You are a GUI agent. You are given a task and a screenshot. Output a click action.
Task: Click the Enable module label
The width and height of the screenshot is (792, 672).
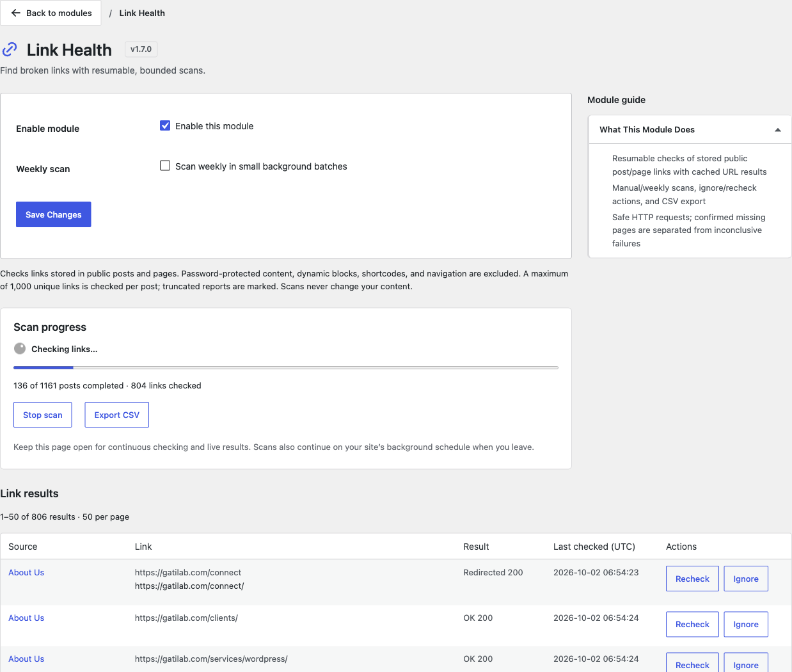[47, 129]
